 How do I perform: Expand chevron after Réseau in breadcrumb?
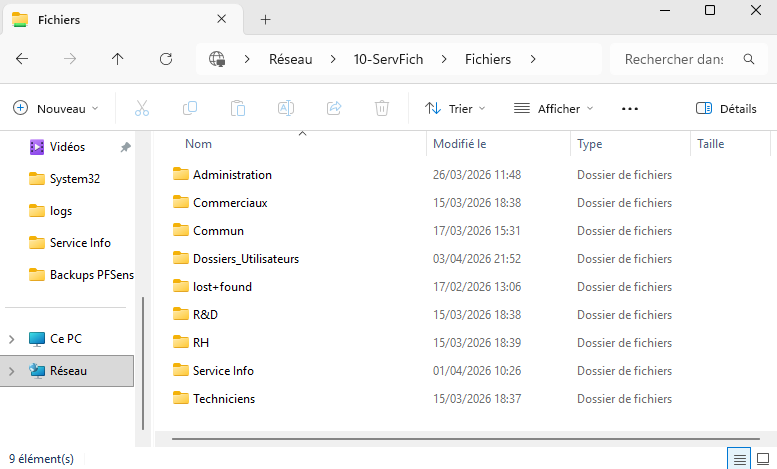tap(333, 59)
